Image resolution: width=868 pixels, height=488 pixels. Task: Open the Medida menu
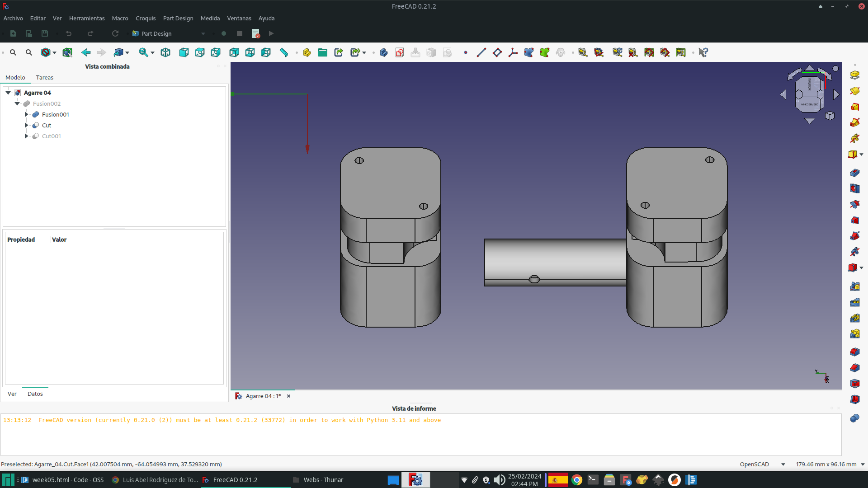[x=210, y=18]
